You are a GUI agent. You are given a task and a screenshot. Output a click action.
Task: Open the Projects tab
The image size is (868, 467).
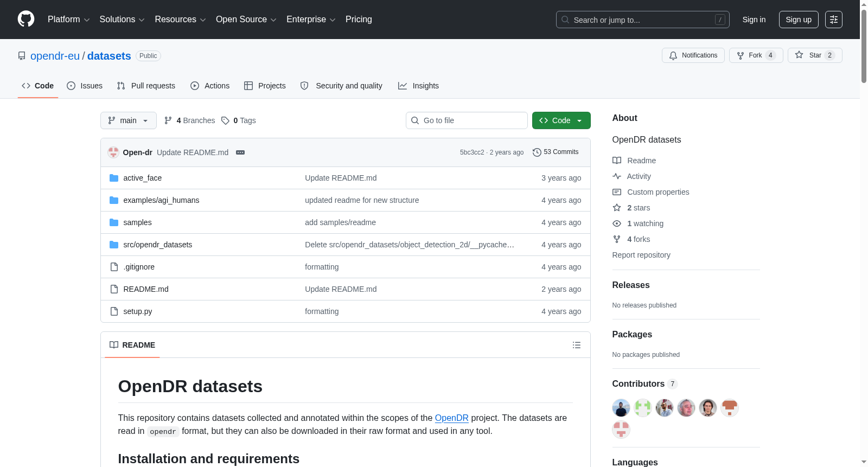[x=265, y=86]
